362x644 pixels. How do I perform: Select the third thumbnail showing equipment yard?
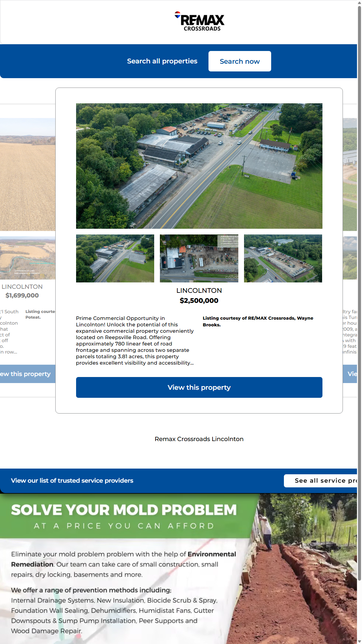tap(283, 258)
